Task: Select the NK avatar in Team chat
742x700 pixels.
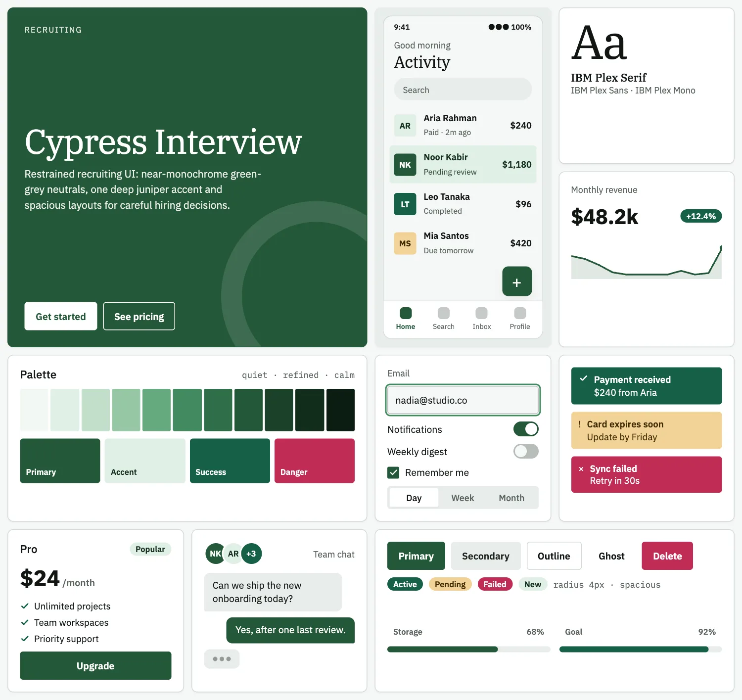Action: coord(215,554)
